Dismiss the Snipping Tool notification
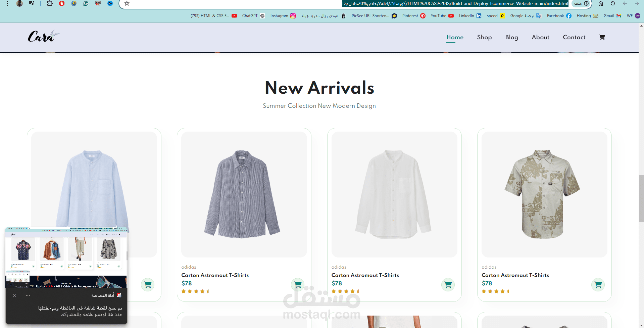This screenshot has width=644, height=328. coord(14,295)
